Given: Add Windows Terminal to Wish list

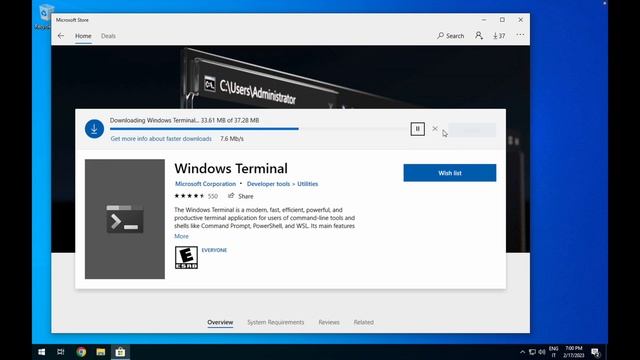Looking at the screenshot, I should coord(450,173).
